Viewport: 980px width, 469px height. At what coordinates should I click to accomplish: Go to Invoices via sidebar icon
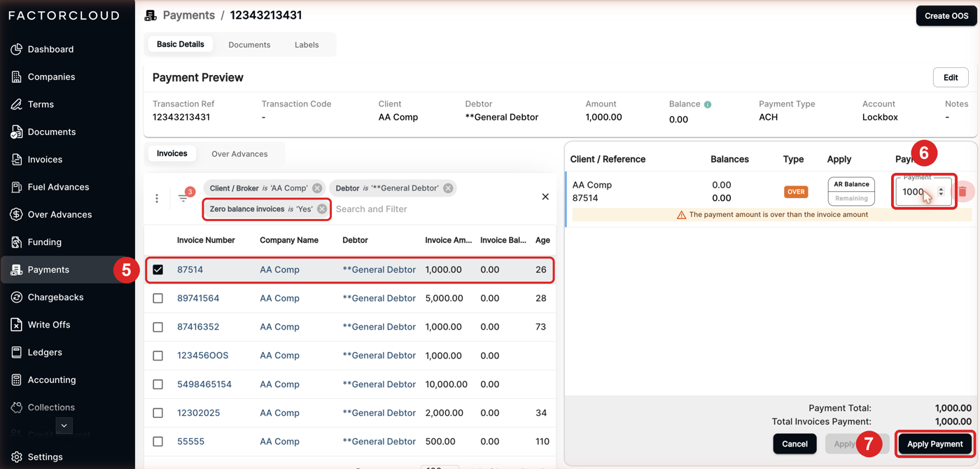click(16, 160)
